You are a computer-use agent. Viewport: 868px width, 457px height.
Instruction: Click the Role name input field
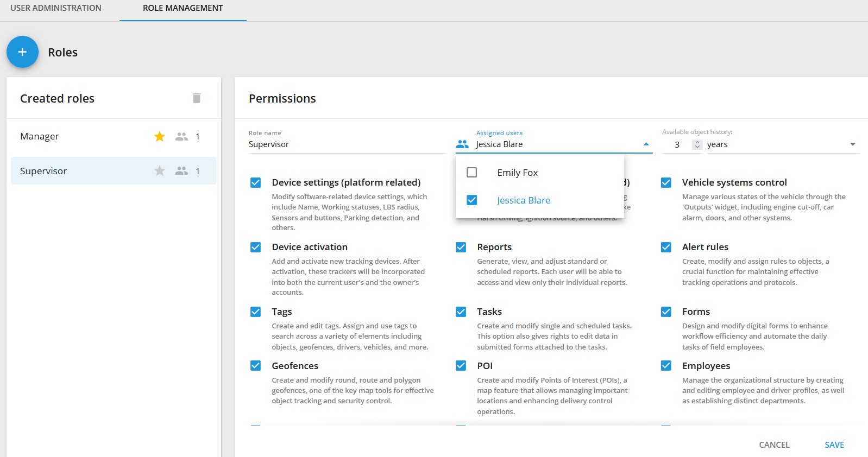[347, 144]
